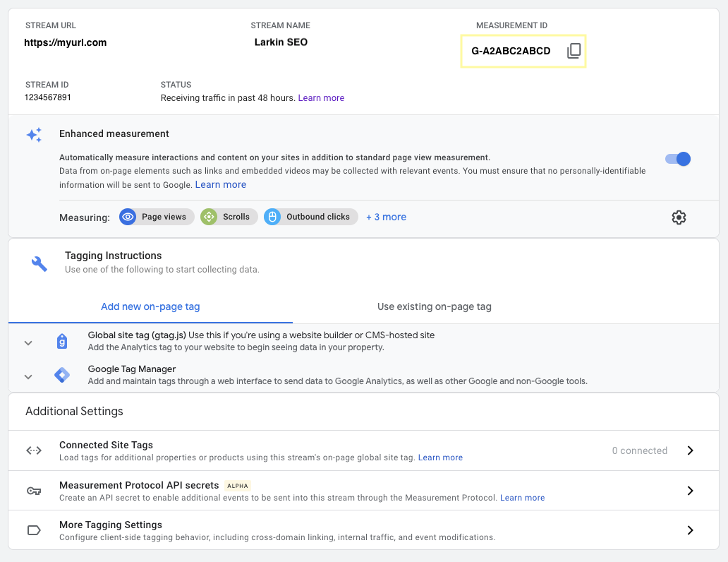Open More Tagging Settings

(690, 530)
